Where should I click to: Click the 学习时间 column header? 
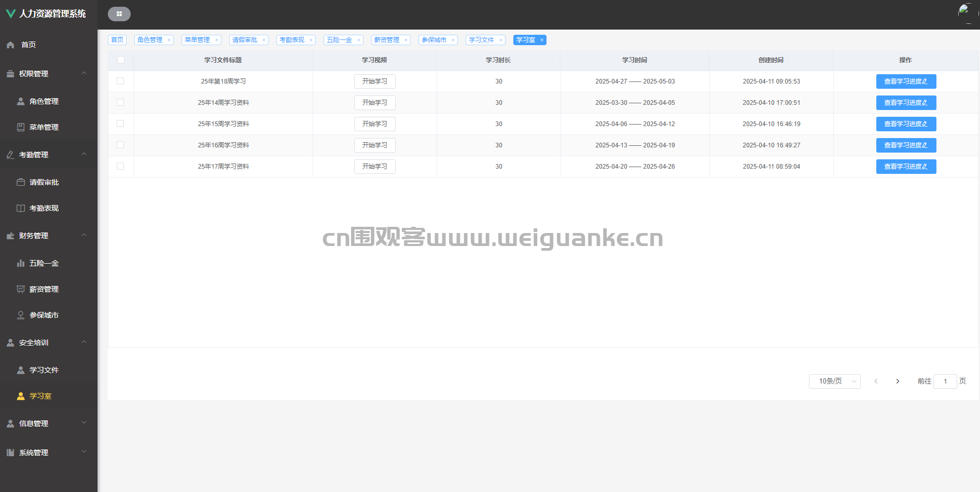pyautogui.click(x=635, y=60)
